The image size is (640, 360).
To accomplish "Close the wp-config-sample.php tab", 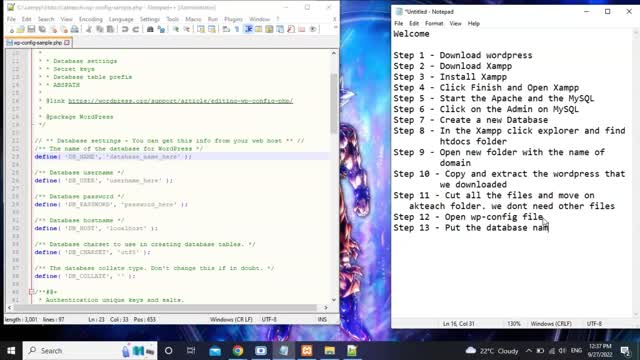I will [x=67, y=42].
